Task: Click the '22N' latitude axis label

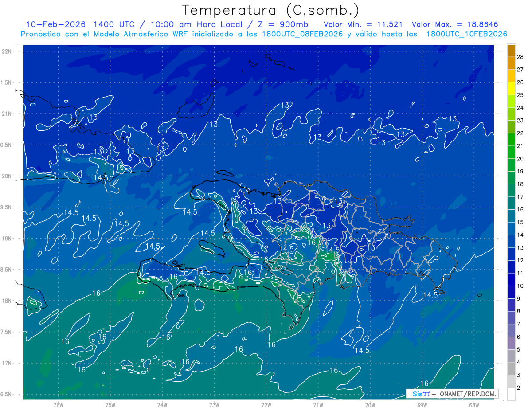Action: (7, 51)
